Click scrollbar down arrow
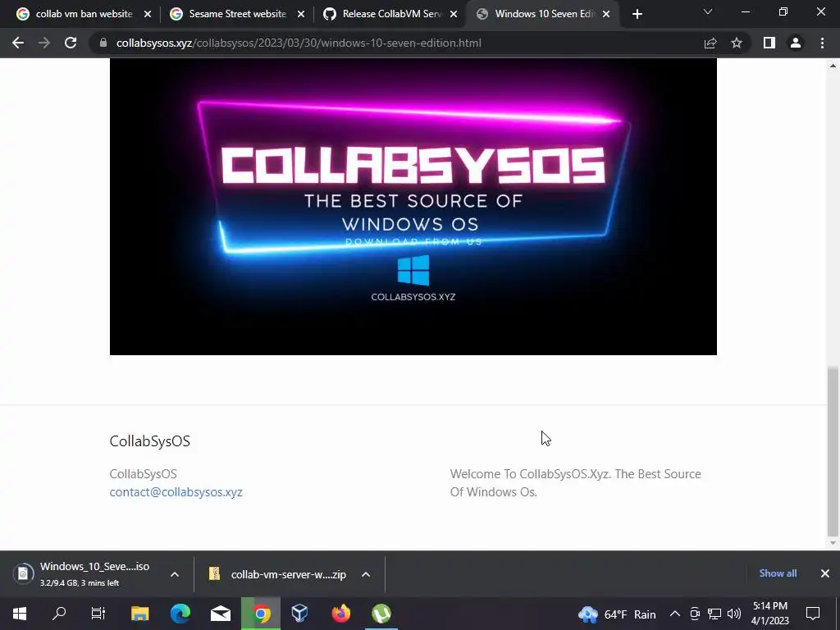Viewport: 840px width, 630px height. 833,543
